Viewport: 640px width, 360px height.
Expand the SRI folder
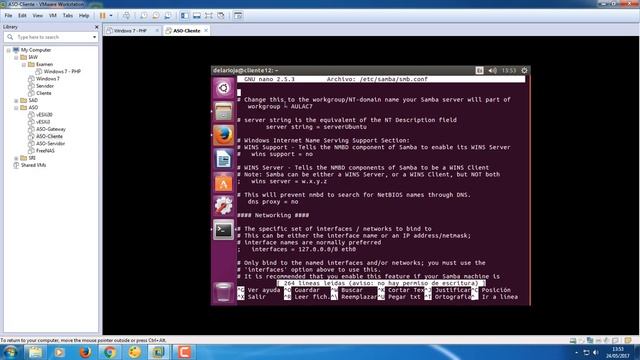pos(16,158)
